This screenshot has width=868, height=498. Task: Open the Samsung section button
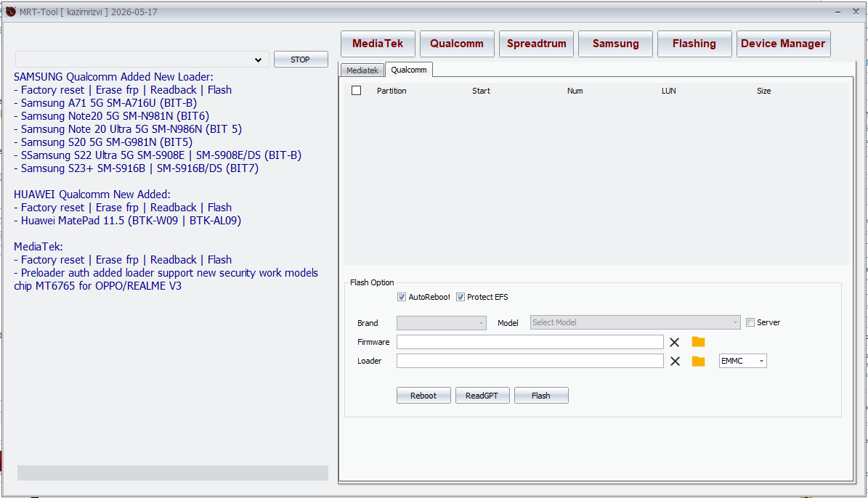click(x=615, y=44)
